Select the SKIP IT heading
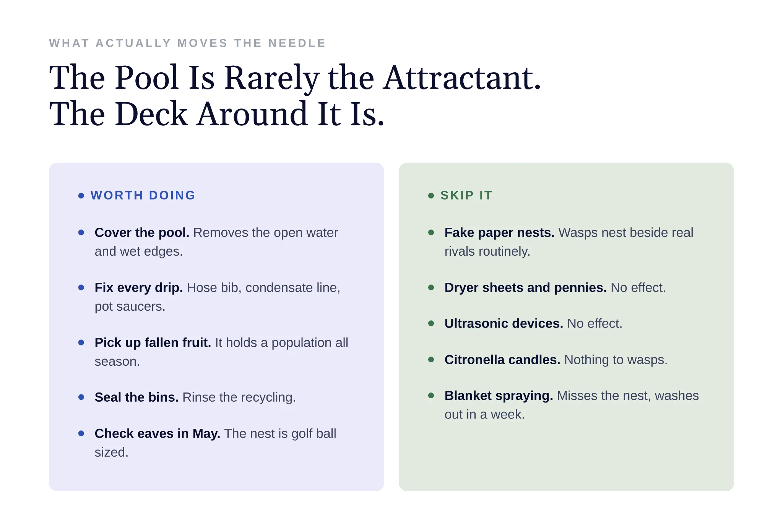Viewport: 783px width, 532px height. click(466, 195)
